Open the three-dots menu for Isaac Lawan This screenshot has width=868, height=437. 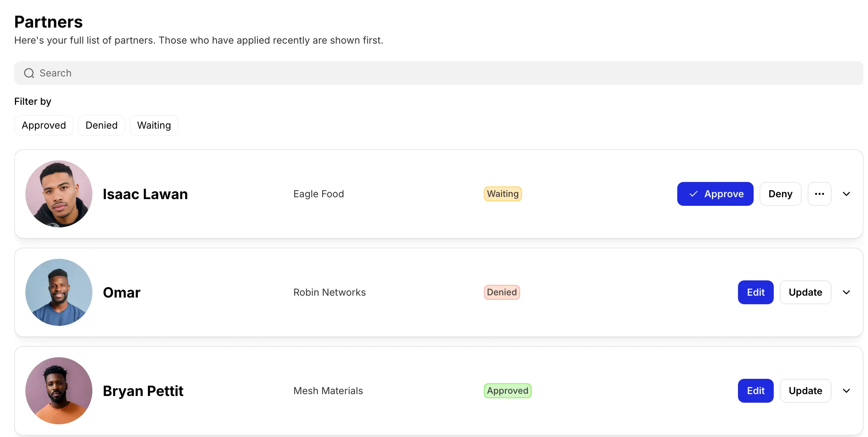(x=819, y=194)
